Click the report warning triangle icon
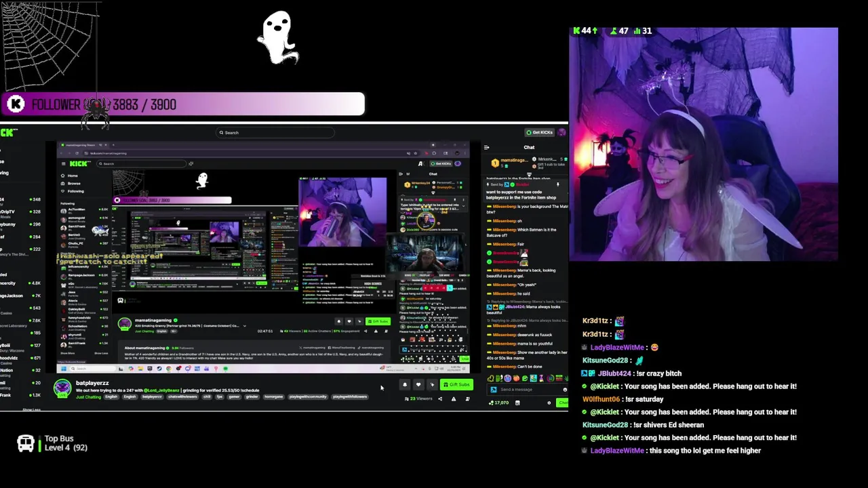868x488 pixels. 454,399
